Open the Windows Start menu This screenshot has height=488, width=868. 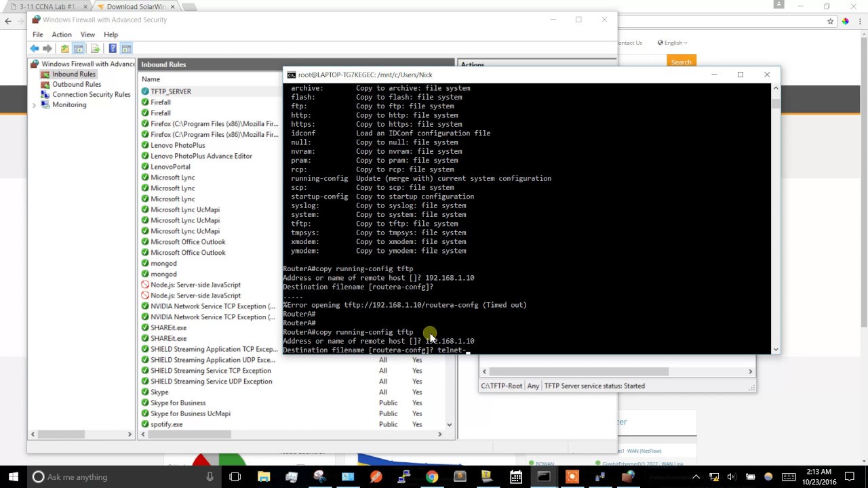point(13,476)
